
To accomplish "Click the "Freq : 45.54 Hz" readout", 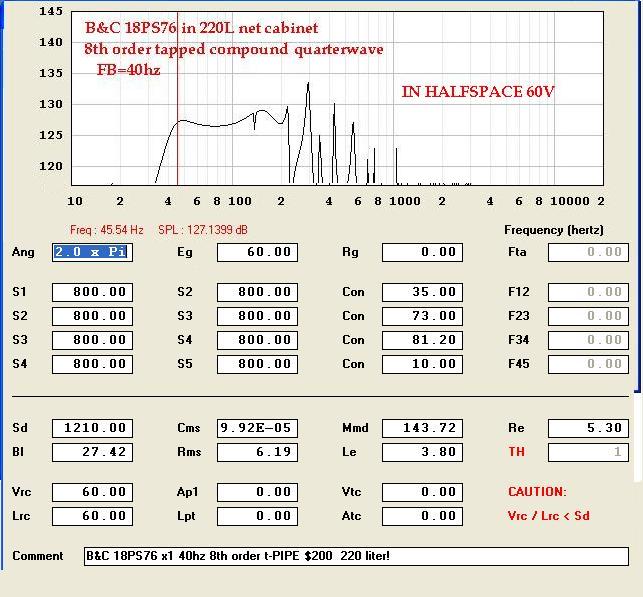I will point(107,230).
